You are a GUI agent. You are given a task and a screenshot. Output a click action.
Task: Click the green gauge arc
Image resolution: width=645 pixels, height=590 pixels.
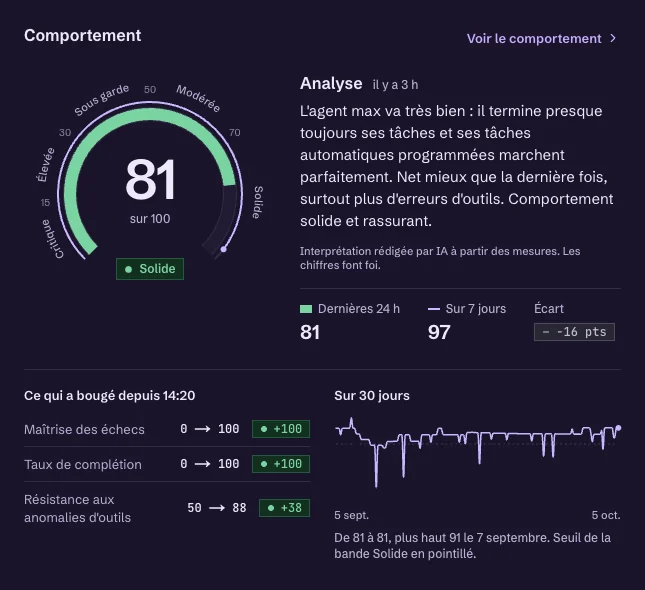click(150, 116)
